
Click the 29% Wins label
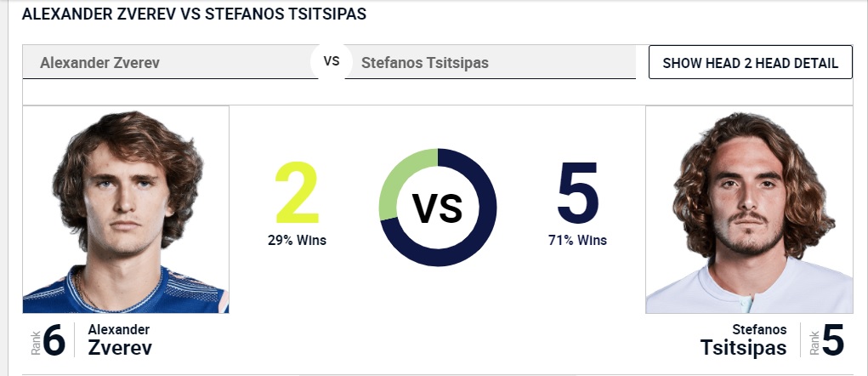point(297,241)
